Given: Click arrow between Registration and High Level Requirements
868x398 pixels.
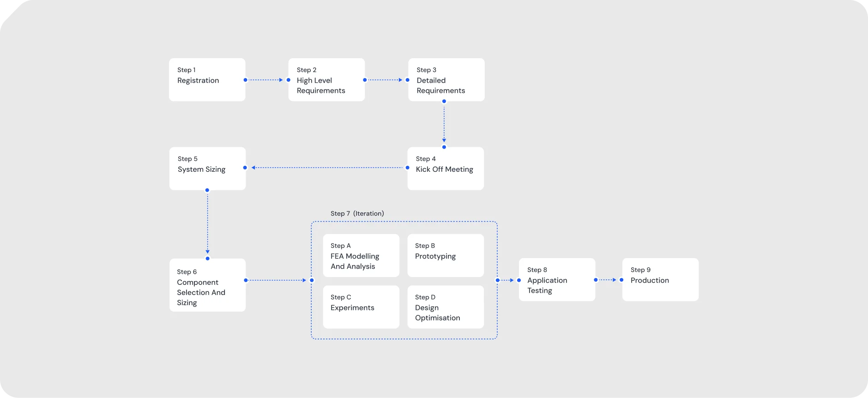Looking at the screenshot, I should 265,80.
